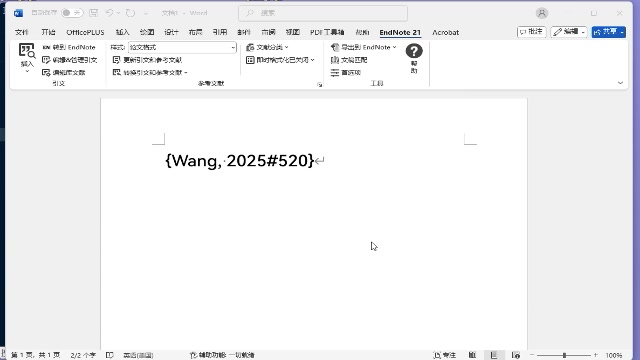The width and height of the screenshot is (640, 360).
Task: Open the Undo history dropdown arrow
Action: 119,13
